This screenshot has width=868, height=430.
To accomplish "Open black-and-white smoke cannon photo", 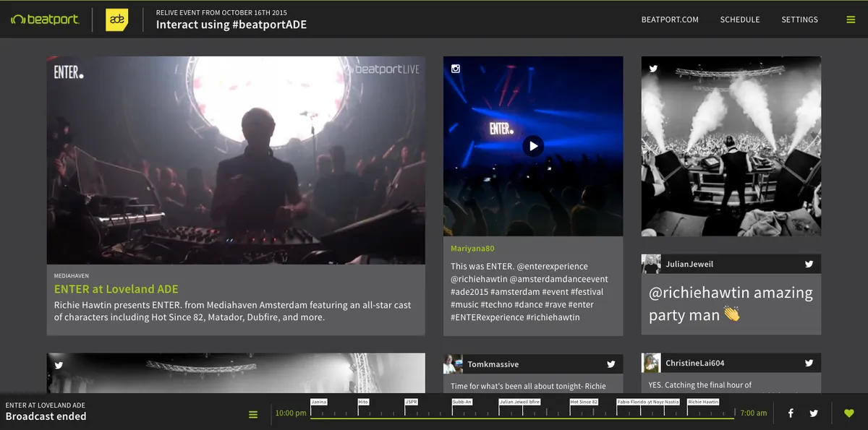I will pyautogui.click(x=731, y=146).
